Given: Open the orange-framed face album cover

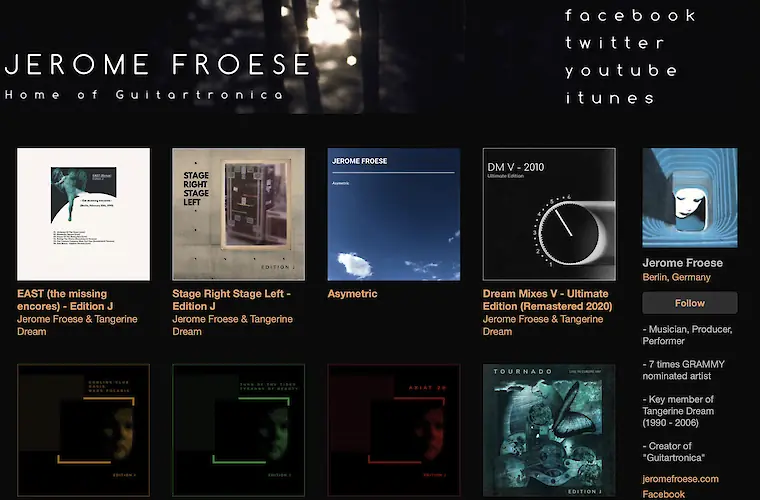Looking at the screenshot, I should (83, 430).
